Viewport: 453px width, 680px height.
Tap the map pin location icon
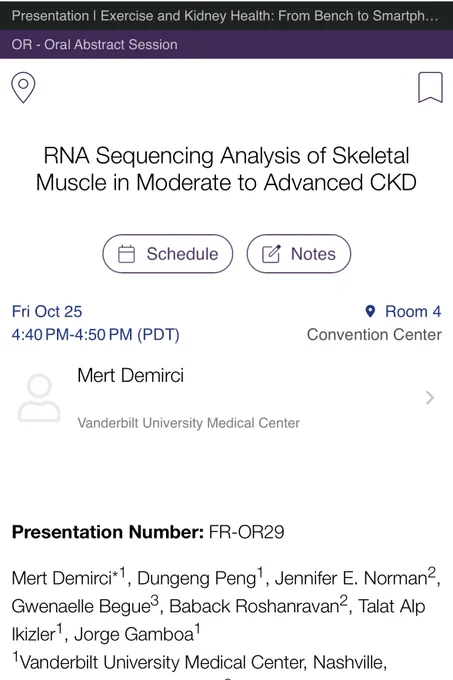point(23,88)
